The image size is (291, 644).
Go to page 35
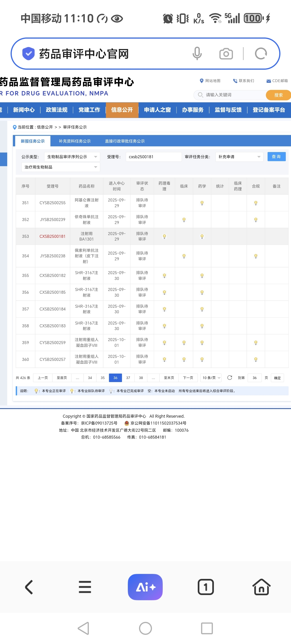[x=103, y=377]
